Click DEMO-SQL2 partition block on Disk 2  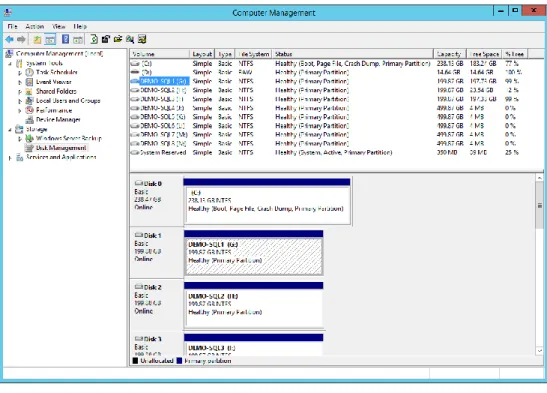point(254,305)
